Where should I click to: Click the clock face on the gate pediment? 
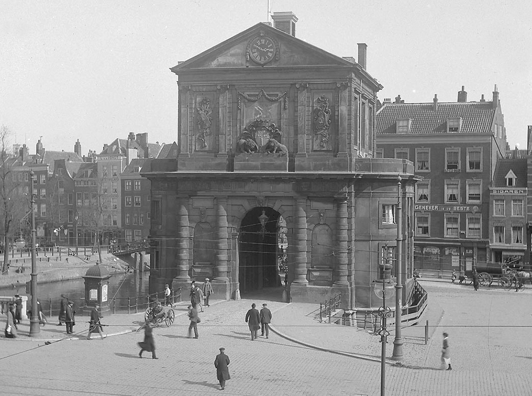pos(262,50)
